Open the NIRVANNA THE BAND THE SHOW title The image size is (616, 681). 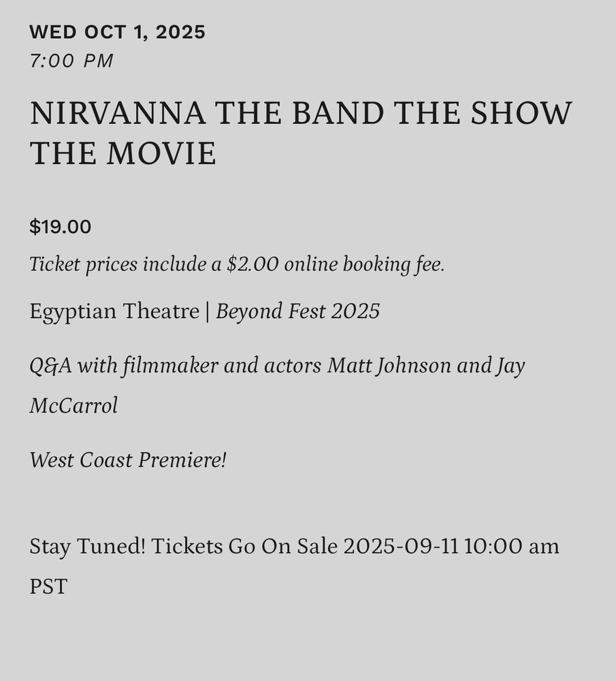pyautogui.click(x=300, y=114)
